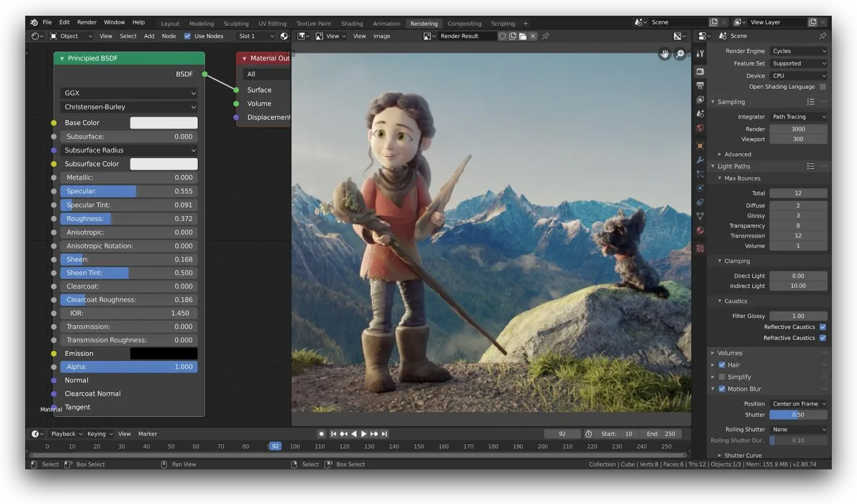
Task: Open the Render Engine dropdown showing Cycles
Action: pyautogui.click(x=798, y=51)
